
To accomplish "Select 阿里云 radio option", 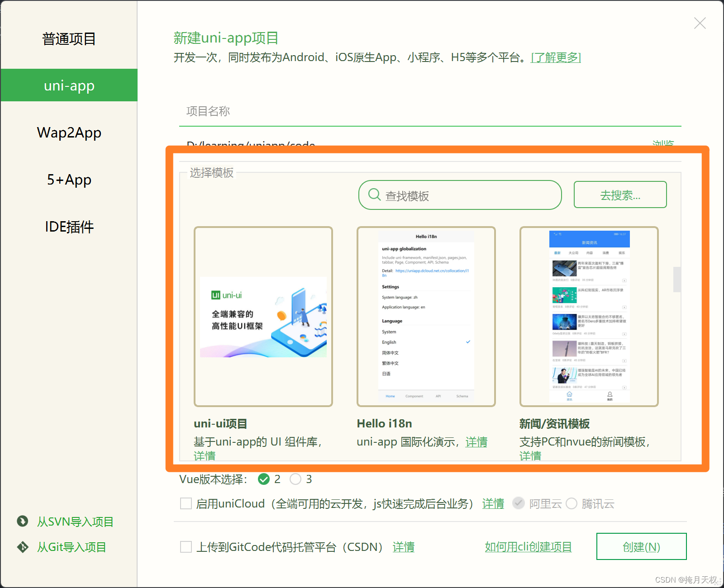I will click(x=519, y=503).
